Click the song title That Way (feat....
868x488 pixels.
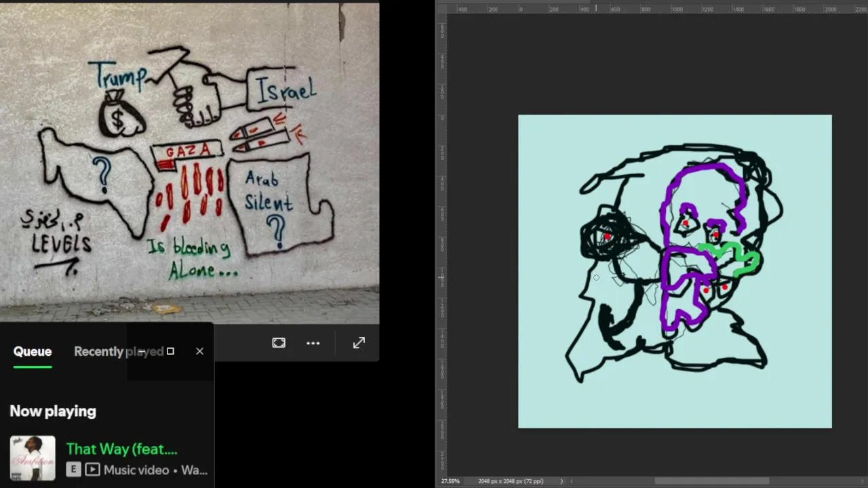tap(122, 449)
